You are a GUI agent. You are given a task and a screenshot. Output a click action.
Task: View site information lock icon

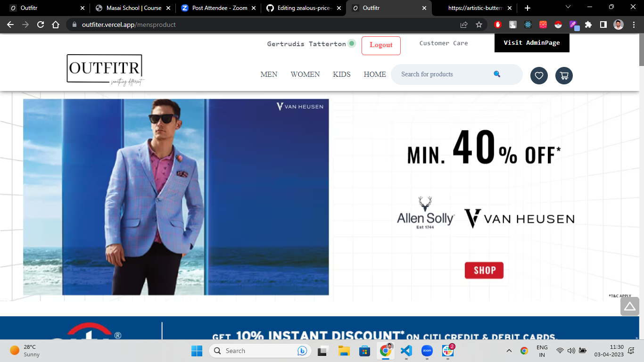74,25
